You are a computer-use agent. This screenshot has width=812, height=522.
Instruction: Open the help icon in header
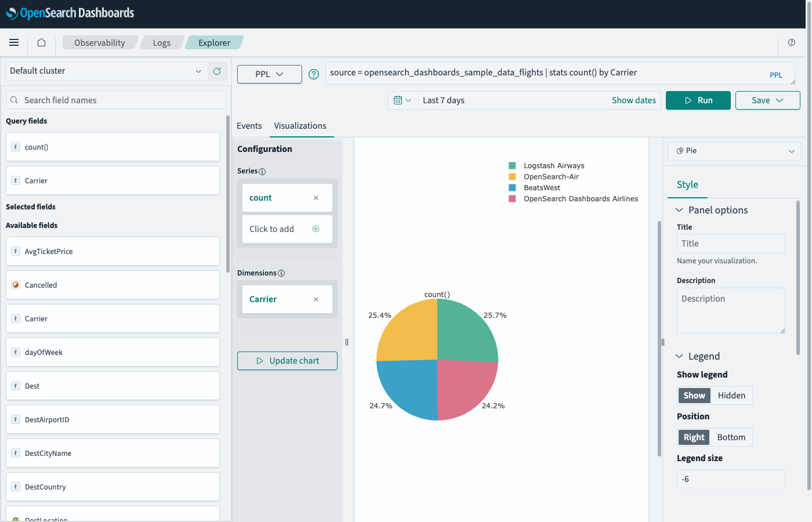792,42
